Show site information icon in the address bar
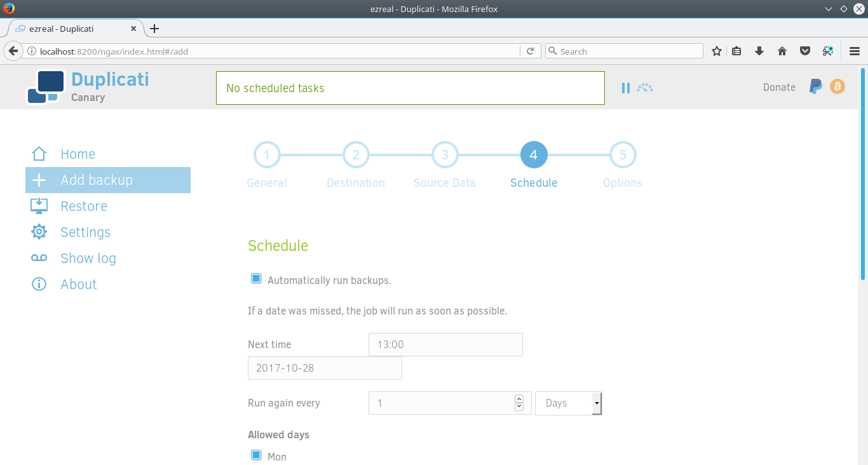Image resolution: width=868 pixels, height=465 pixels. (31, 51)
